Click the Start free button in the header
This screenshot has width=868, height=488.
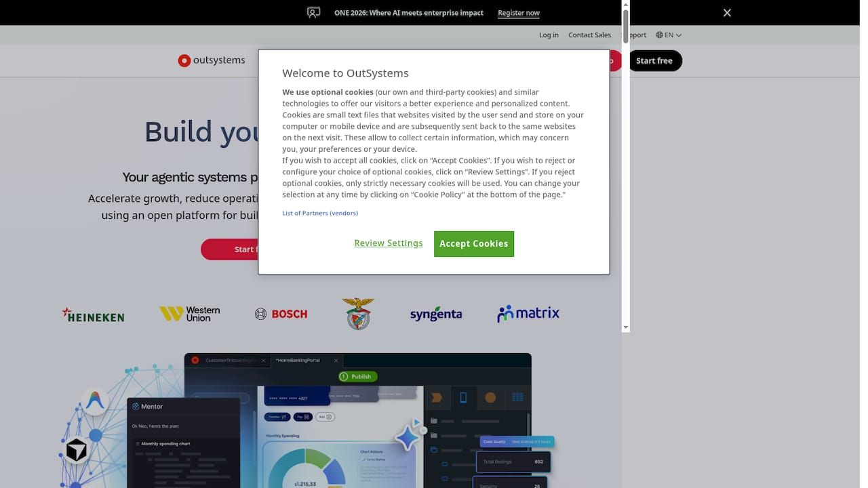coord(654,60)
